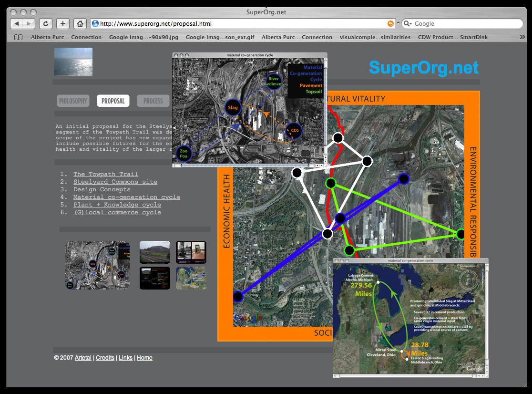This screenshot has width=532, height=394.
Task: Go back using the browser back arrow
Action: point(16,23)
